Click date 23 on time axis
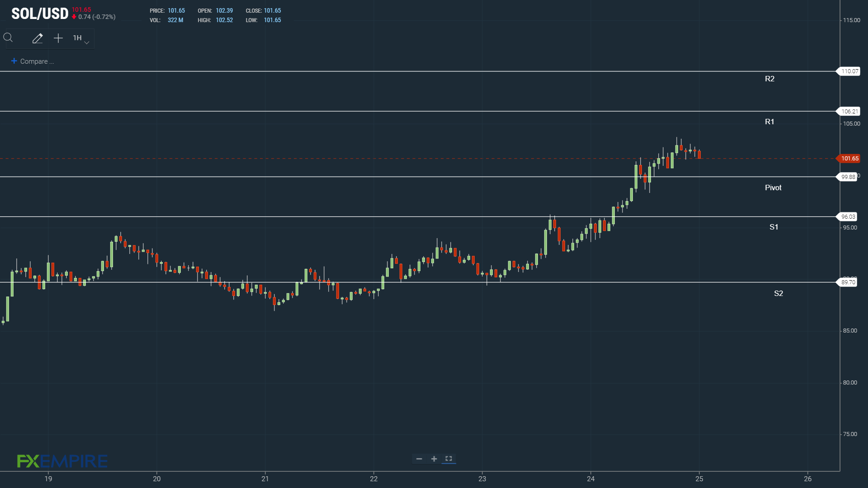Viewport: 868px width, 488px height. (x=482, y=479)
